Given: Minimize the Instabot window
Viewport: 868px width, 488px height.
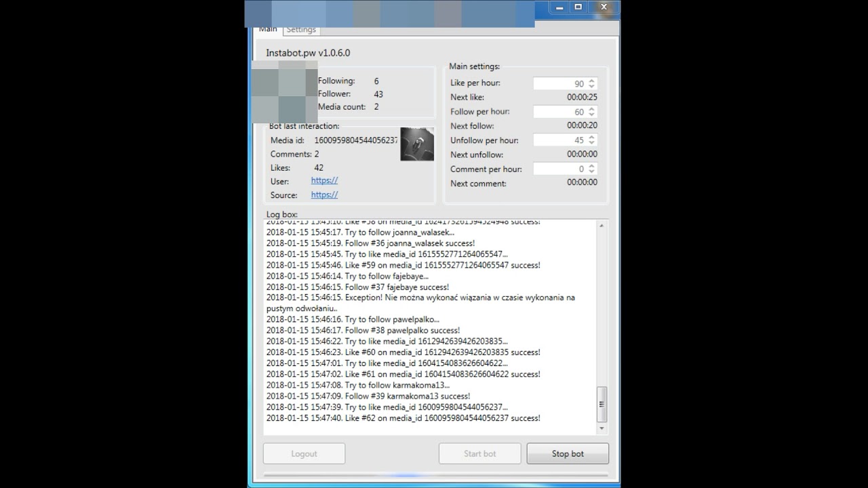Looking at the screenshot, I should (559, 7).
